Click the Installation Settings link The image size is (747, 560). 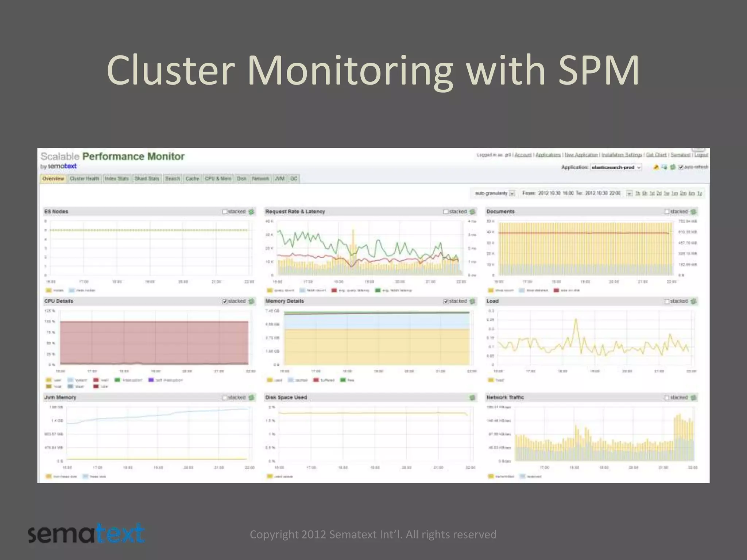coord(622,155)
